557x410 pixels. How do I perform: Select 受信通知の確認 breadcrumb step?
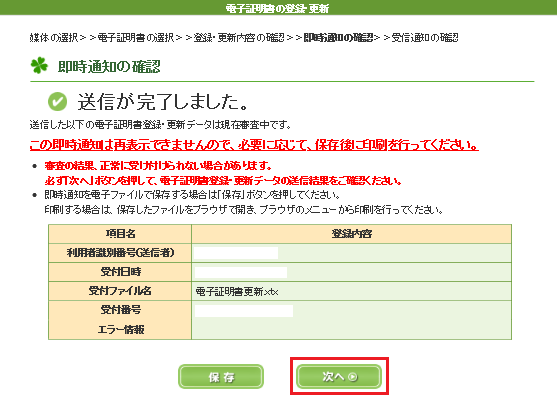tap(425, 38)
